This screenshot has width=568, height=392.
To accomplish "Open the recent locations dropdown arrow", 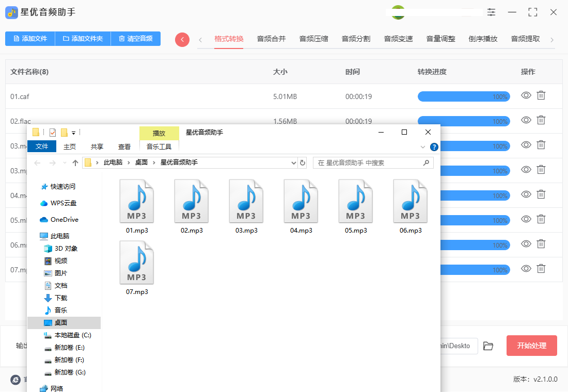I will click(65, 163).
